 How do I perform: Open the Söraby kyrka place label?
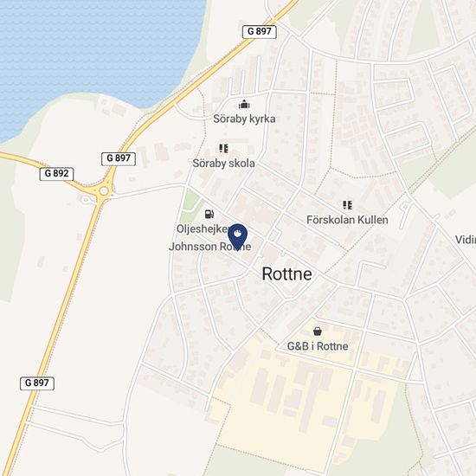point(244,119)
